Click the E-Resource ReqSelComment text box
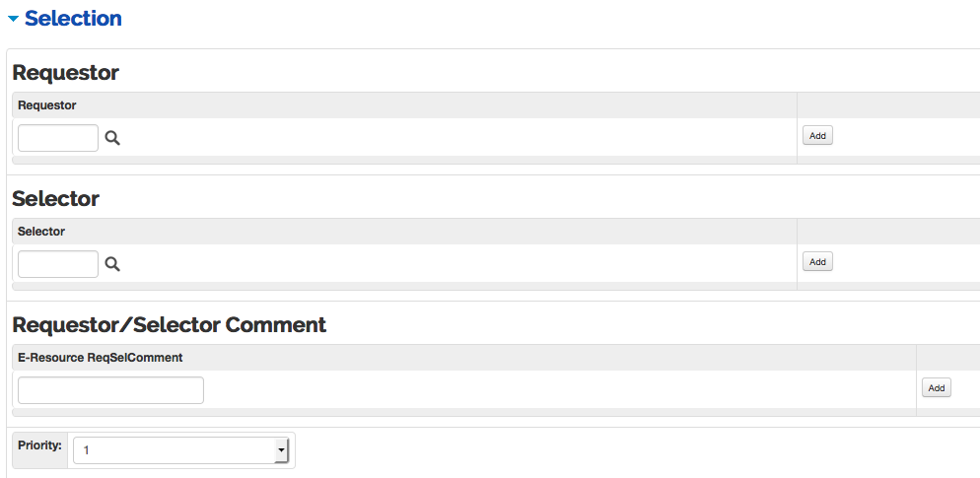Screen dimensions: 980x478 [x=110, y=390]
